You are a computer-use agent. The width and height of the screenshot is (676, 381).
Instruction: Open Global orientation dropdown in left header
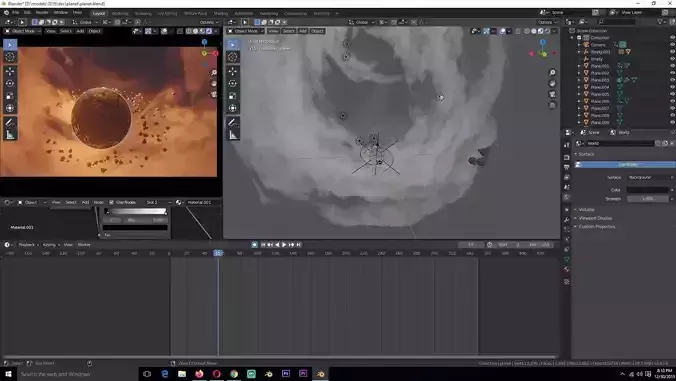click(x=85, y=22)
